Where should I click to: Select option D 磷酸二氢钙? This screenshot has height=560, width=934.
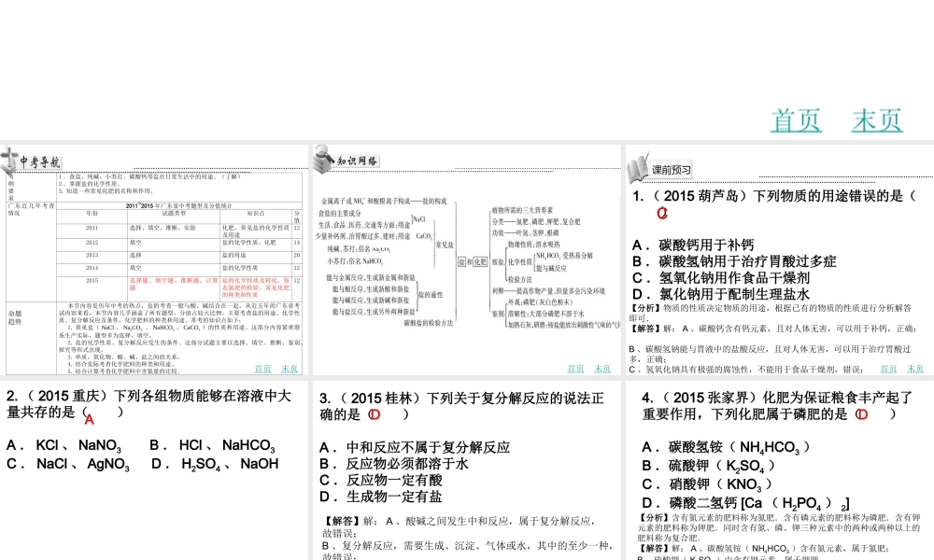pyautogui.click(x=745, y=503)
